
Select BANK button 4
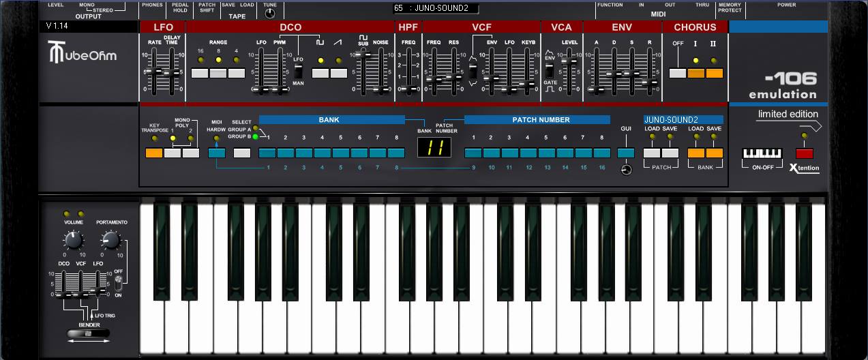[323, 153]
